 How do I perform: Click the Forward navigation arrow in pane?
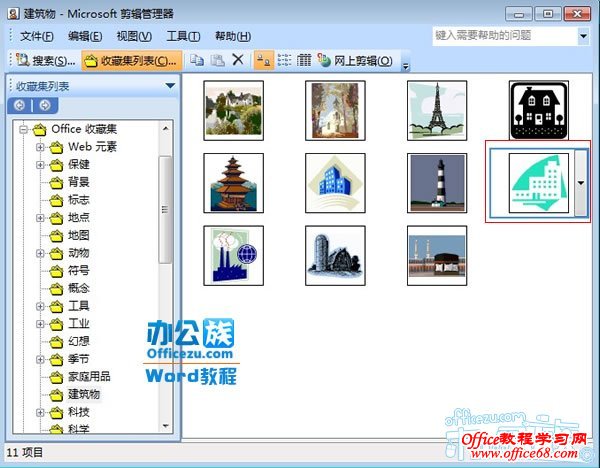point(45,105)
